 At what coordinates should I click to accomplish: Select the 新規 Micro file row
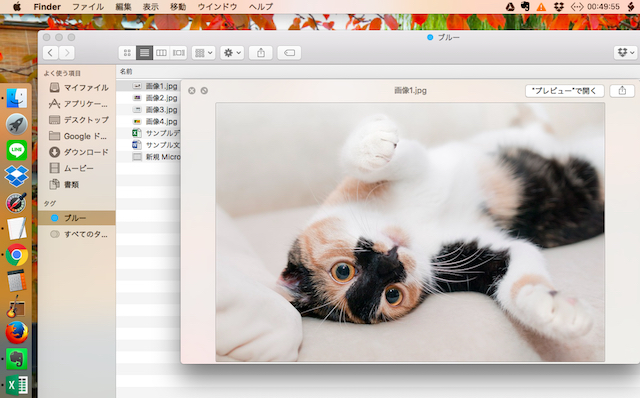click(149, 157)
